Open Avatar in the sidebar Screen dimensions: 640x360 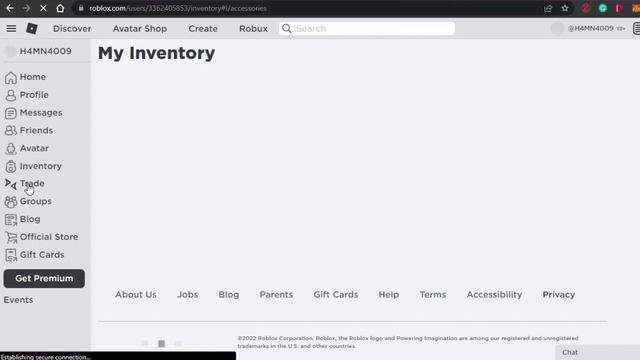tap(34, 148)
